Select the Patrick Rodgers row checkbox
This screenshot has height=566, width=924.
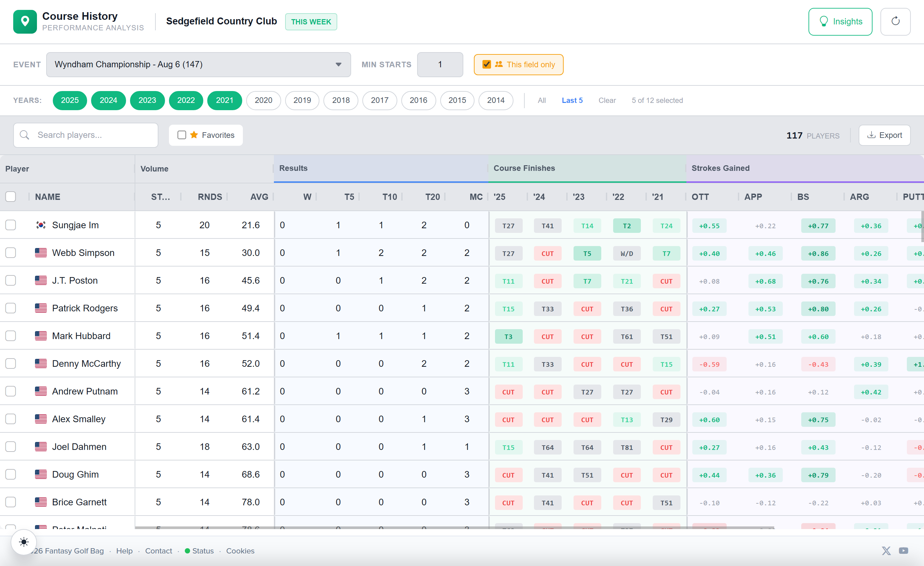(x=11, y=308)
